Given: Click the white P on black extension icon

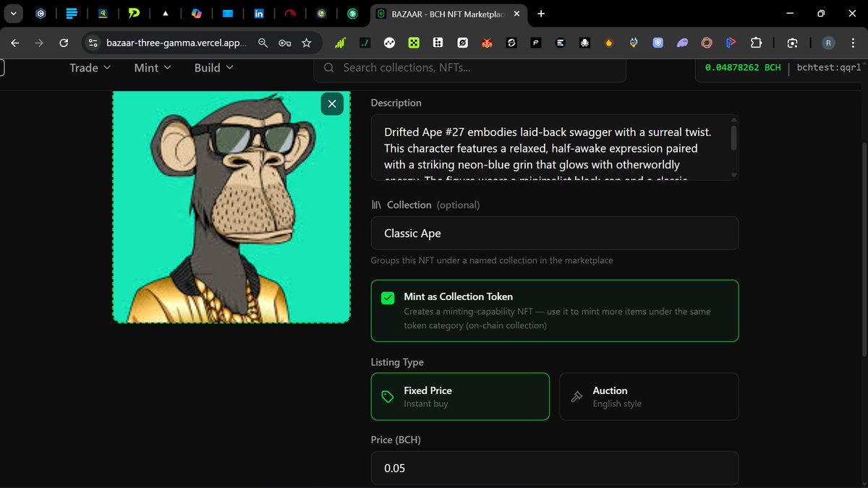Looking at the screenshot, I should click(535, 43).
